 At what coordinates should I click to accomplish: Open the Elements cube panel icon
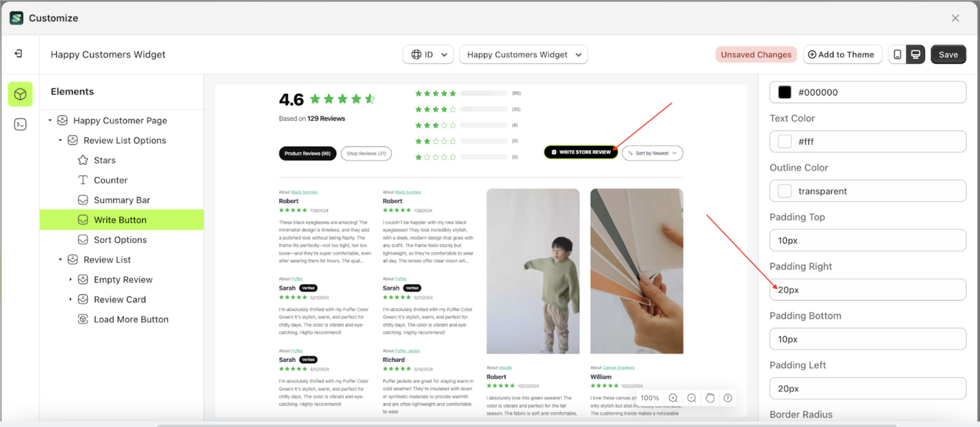click(x=20, y=94)
